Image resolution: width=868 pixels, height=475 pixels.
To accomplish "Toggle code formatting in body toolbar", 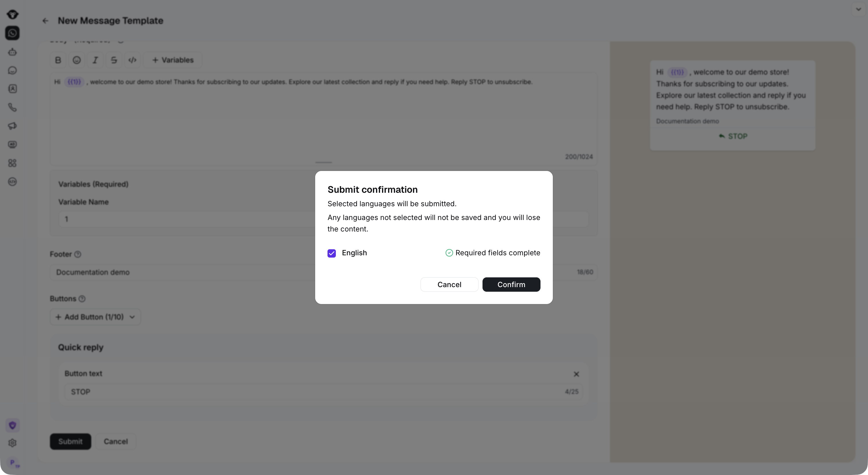I will 132,60.
